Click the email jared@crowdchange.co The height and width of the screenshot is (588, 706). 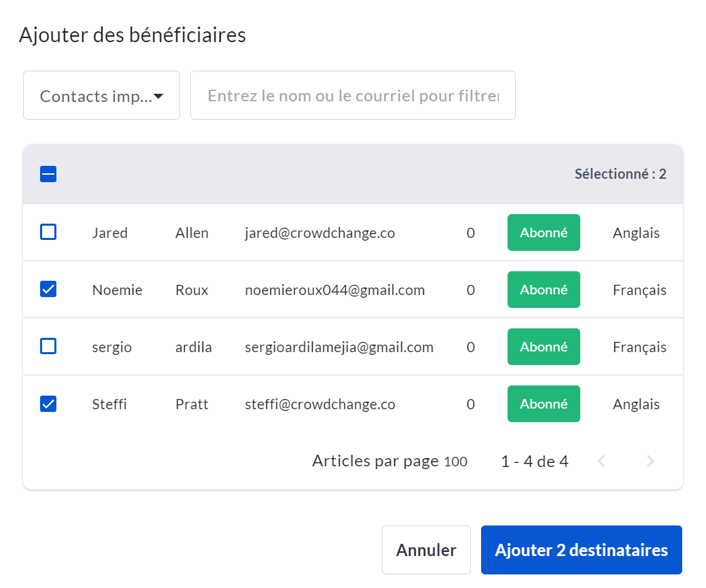(319, 233)
